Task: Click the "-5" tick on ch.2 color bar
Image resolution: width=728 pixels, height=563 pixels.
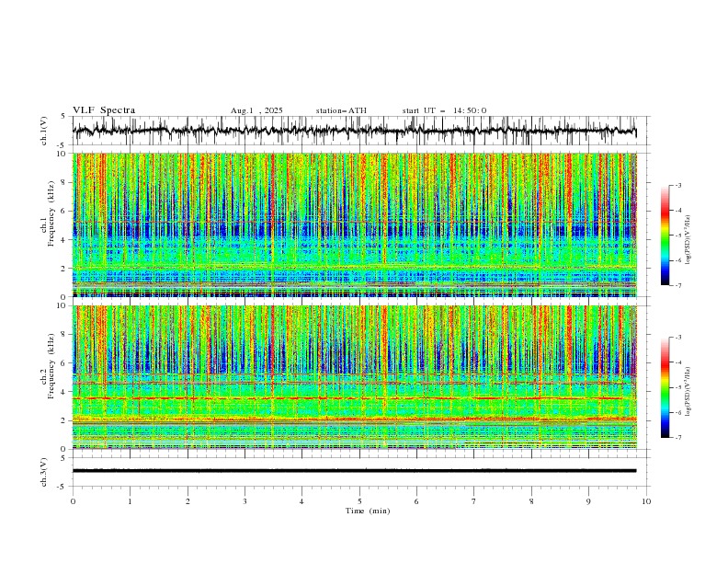Action: pyautogui.click(x=677, y=387)
